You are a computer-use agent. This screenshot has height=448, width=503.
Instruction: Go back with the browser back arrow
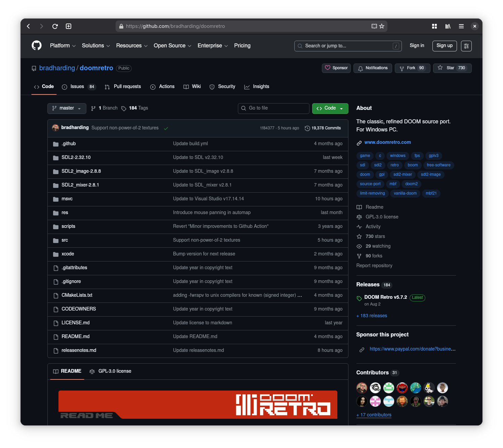pos(29,26)
